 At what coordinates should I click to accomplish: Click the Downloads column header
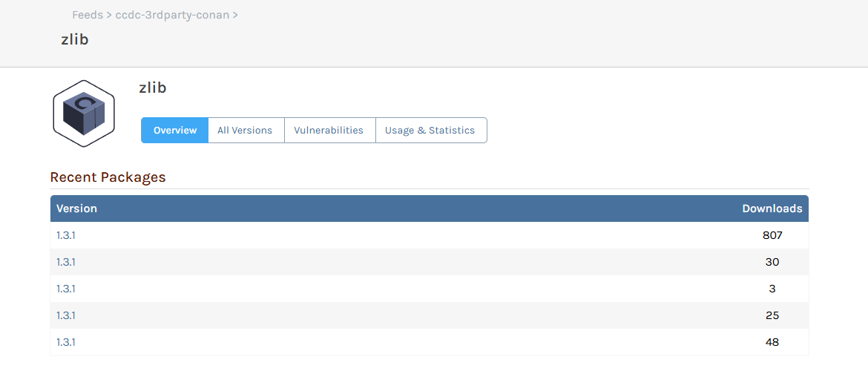click(772, 209)
